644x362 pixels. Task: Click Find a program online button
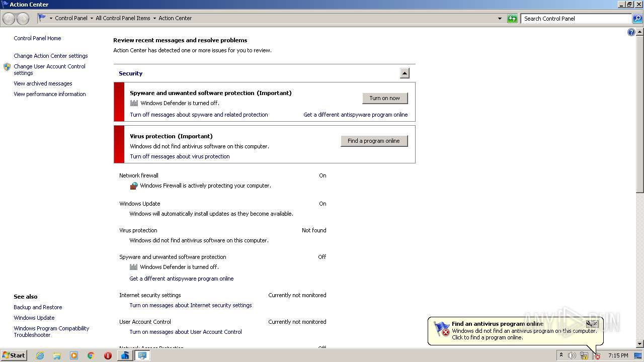click(x=374, y=141)
